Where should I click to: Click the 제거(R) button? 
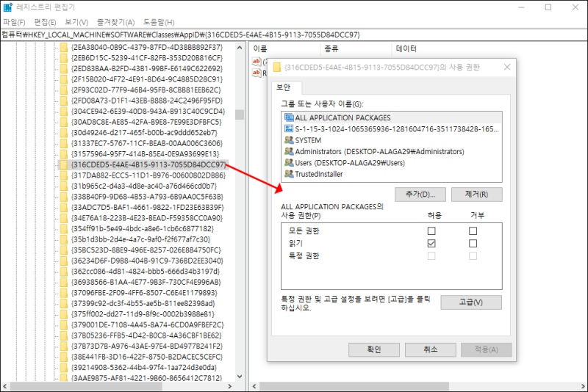pos(476,195)
